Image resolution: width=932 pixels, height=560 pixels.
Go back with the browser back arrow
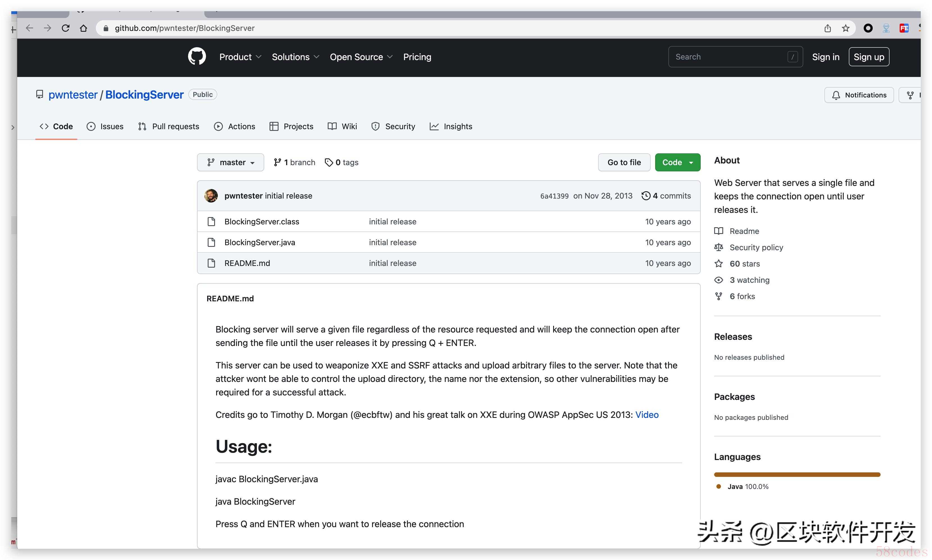[30, 28]
